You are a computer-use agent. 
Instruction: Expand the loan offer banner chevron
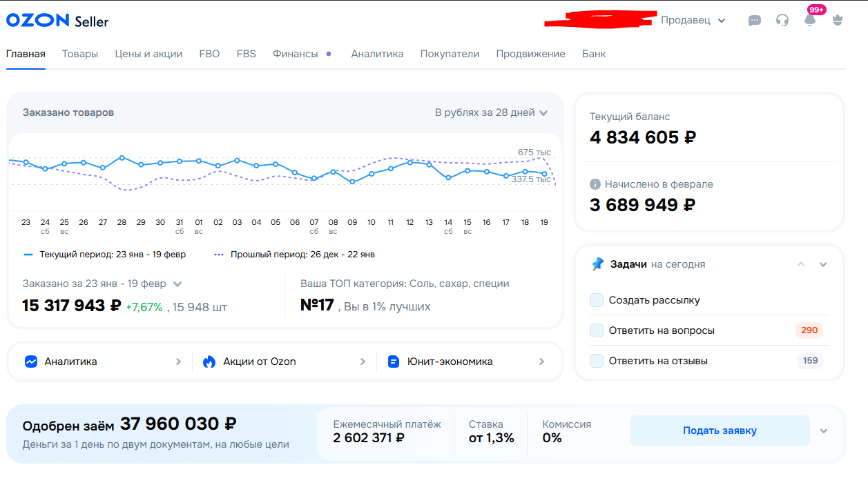[x=824, y=431]
